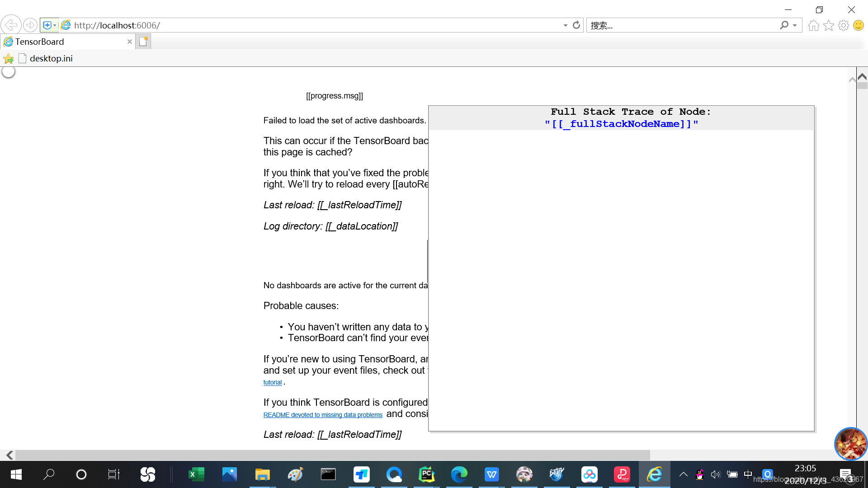Go to the browser home page
This screenshot has height=488, width=868.
pyautogui.click(x=814, y=25)
